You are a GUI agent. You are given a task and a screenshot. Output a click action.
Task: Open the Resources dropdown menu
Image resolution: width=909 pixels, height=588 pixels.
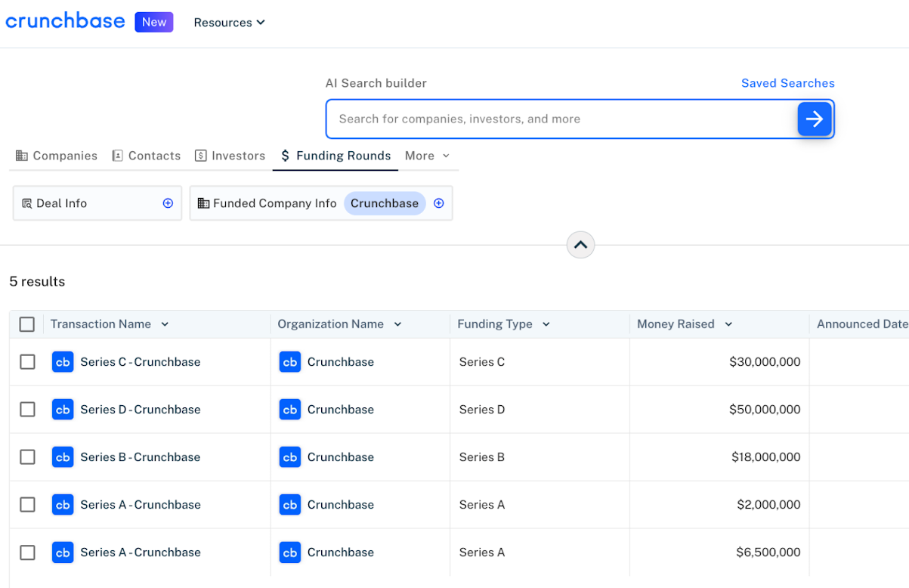[230, 23]
